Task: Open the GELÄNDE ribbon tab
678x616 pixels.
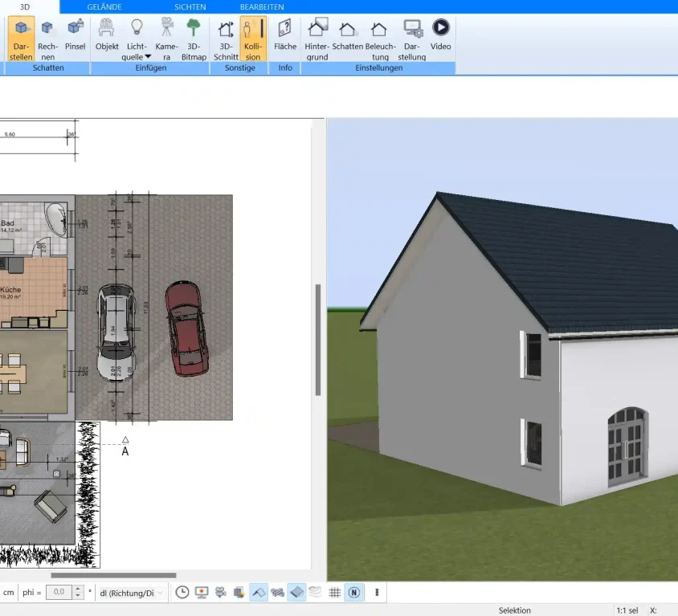Action: (x=104, y=7)
